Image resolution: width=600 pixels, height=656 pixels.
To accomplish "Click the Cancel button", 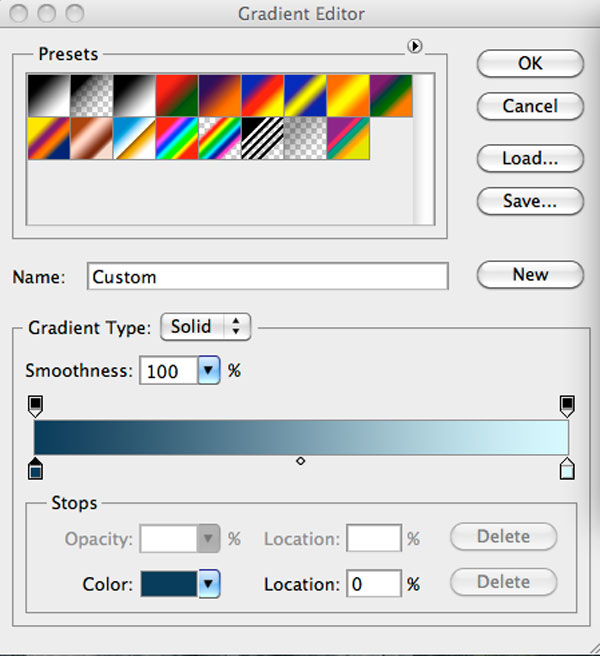I will (x=530, y=105).
